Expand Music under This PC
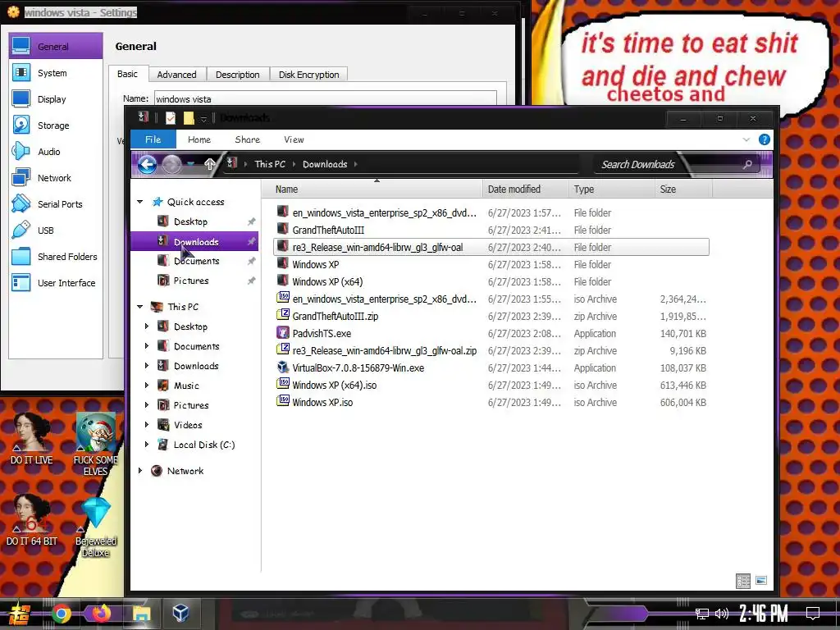Viewport: 840px width, 630px height. 147,386
